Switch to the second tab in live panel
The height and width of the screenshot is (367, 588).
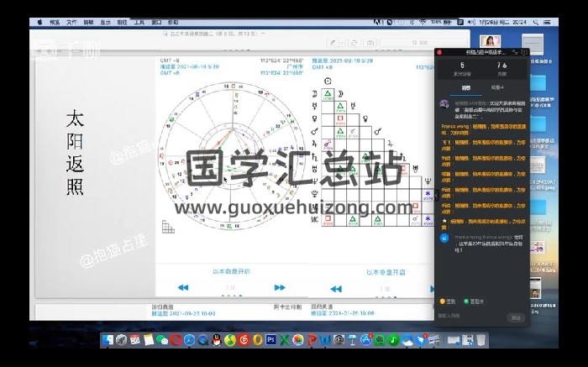coord(497,87)
